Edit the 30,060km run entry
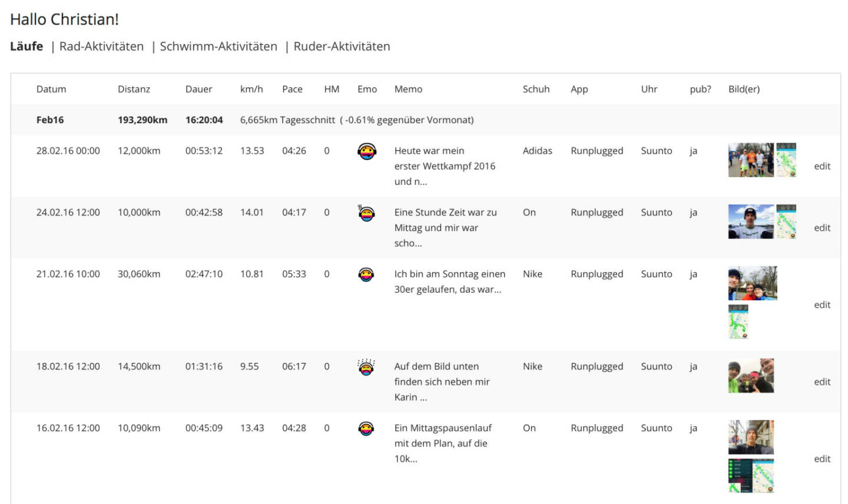This screenshot has width=848, height=504. [822, 305]
